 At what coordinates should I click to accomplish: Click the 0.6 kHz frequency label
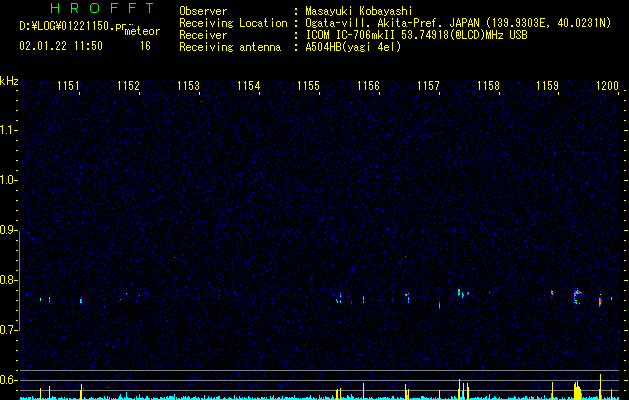pyautogui.click(x=8, y=380)
